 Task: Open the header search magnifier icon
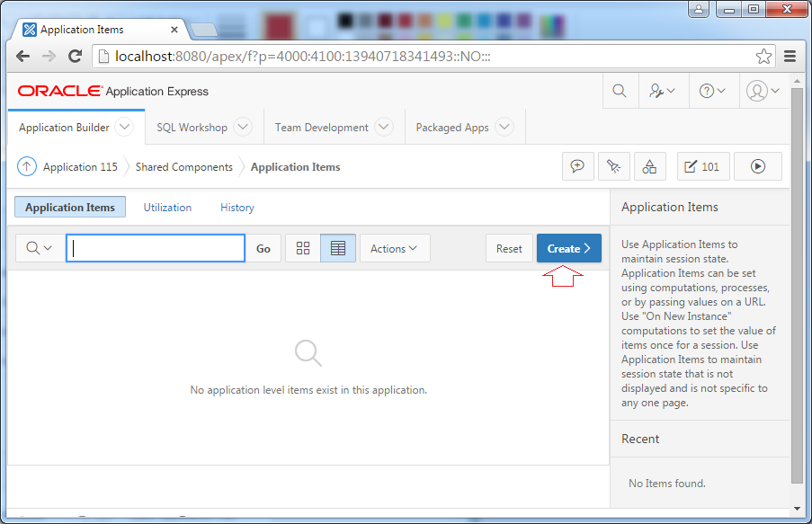tap(620, 91)
